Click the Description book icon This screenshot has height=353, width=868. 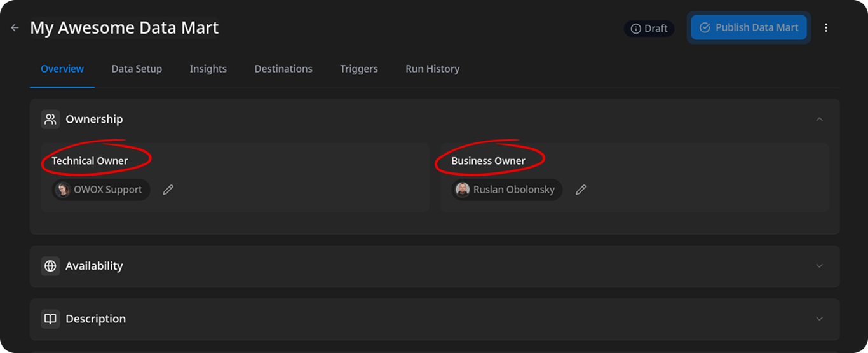[x=51, y=319]
